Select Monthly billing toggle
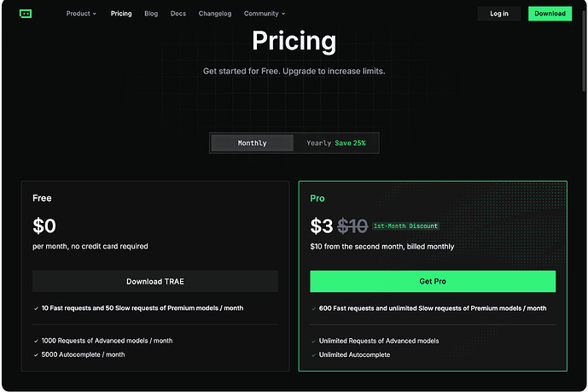This screenshot has width=588, height=392. click(252, 143)
